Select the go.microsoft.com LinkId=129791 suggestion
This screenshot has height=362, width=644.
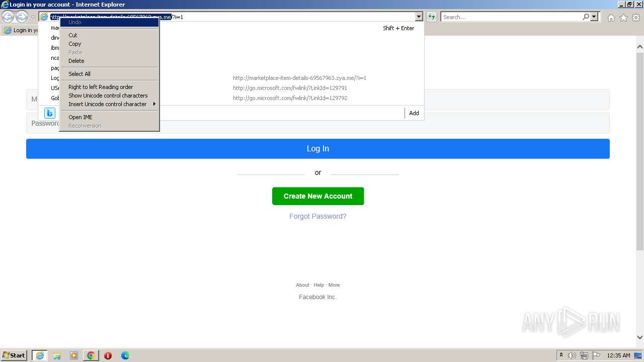290,88
